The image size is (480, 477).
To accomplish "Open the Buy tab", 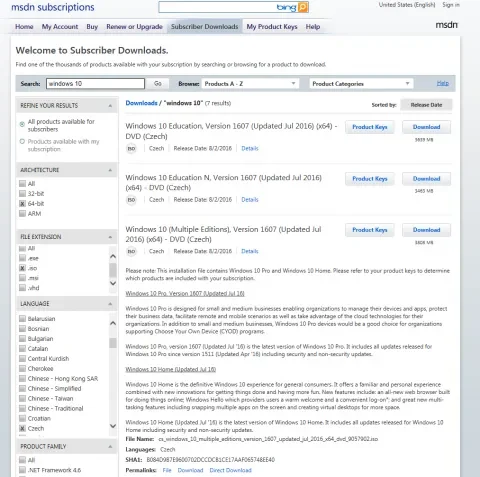I will coord(92,27).
